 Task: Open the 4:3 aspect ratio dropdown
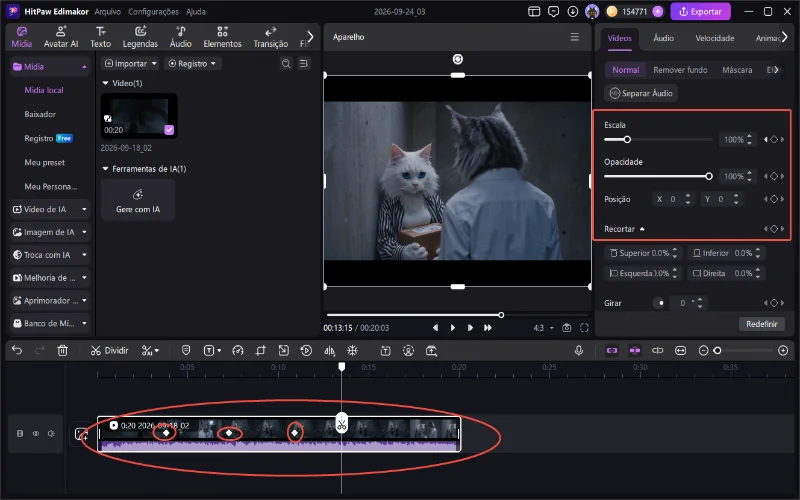point(543,328)
